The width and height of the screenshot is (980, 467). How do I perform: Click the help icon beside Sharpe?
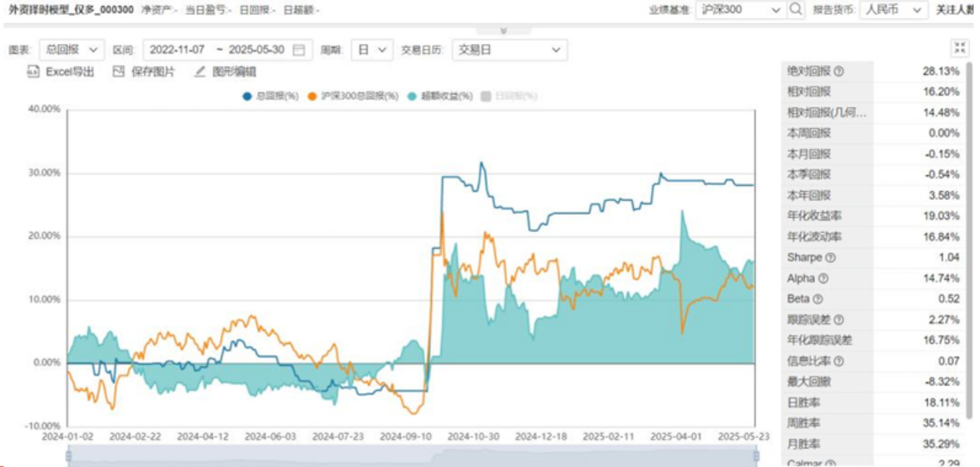(x=830, y=258)
